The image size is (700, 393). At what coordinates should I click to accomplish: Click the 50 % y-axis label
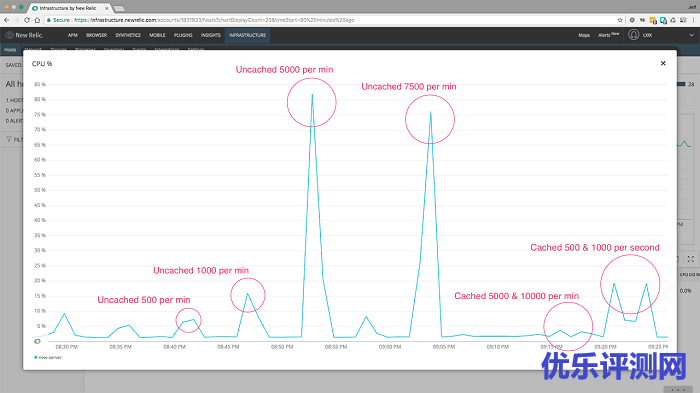40,190
